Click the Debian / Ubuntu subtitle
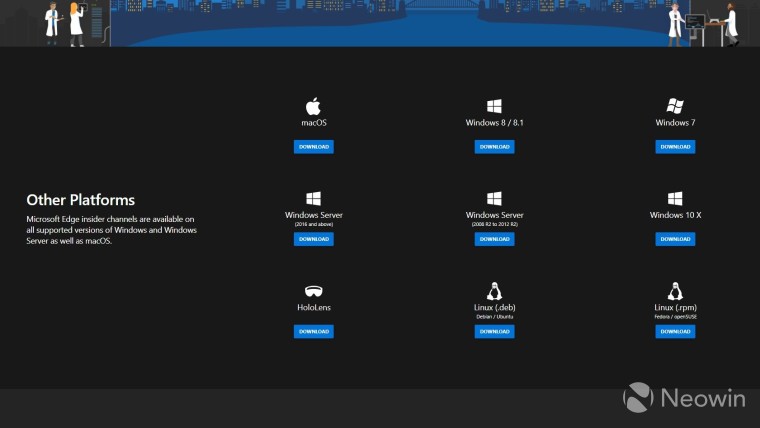760x428 pixels. (494, 317)
